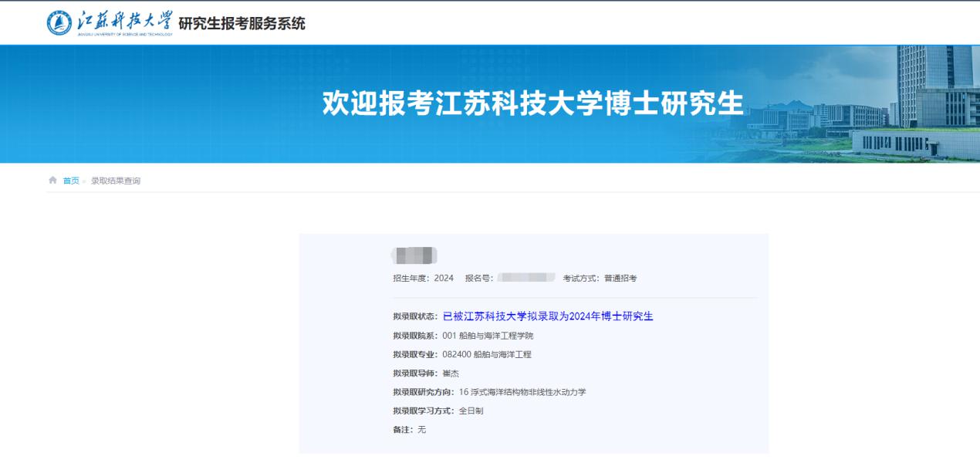
Task: Click the 拟录取状态 label
Action: click(415, 316)
